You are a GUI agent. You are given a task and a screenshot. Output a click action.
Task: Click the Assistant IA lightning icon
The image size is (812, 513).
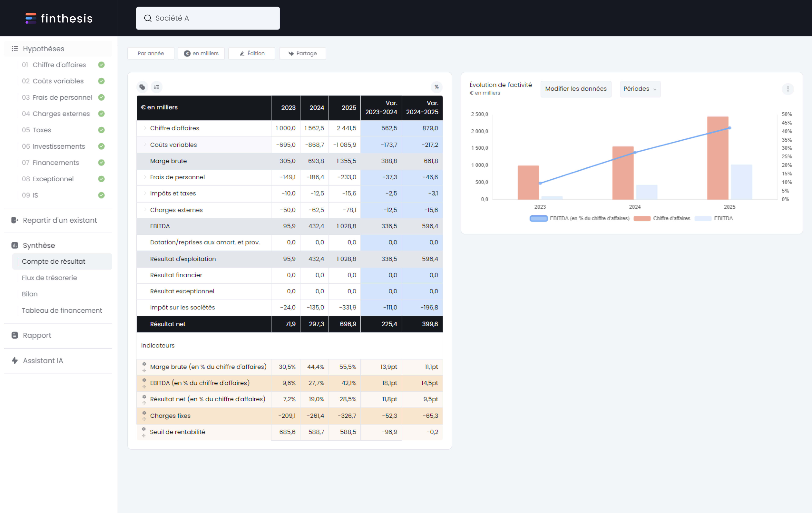15,360
